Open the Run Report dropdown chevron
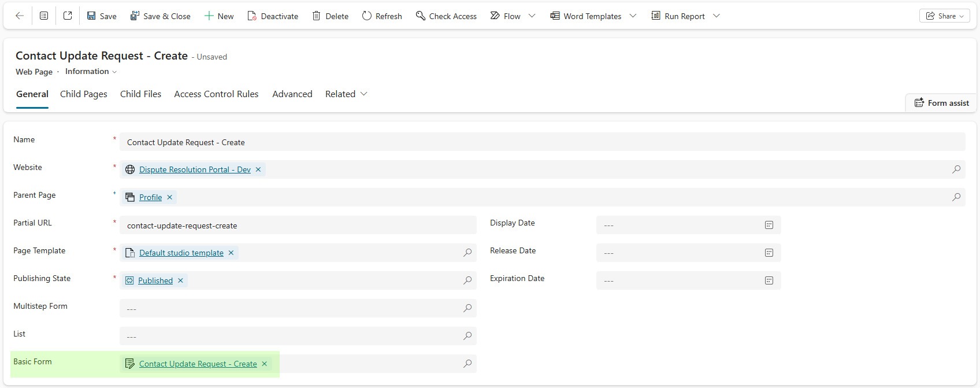The width and height of the screenshot is (980, 388). (717, 16)
